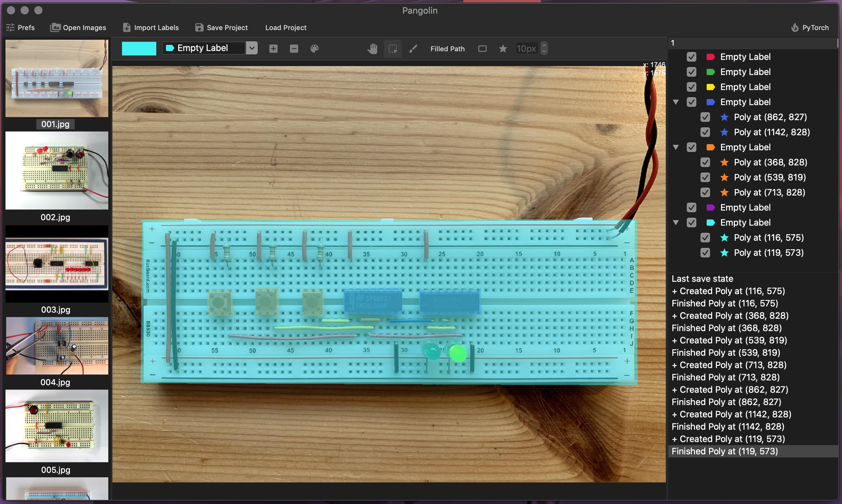842x504 pixels.
Task: Remove label with the minus icon
Action: click(x=294, y=49)
